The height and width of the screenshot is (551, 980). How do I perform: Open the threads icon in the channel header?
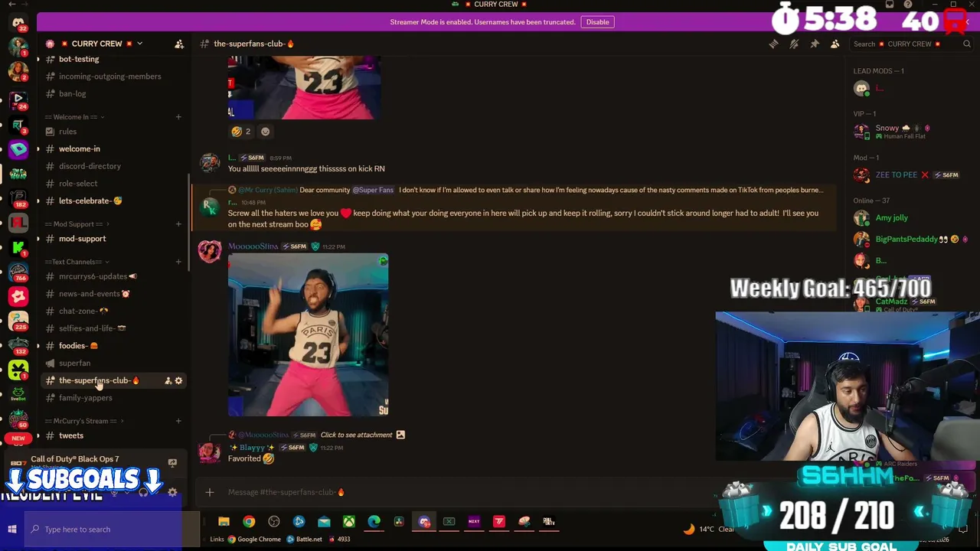coord(773,44)
